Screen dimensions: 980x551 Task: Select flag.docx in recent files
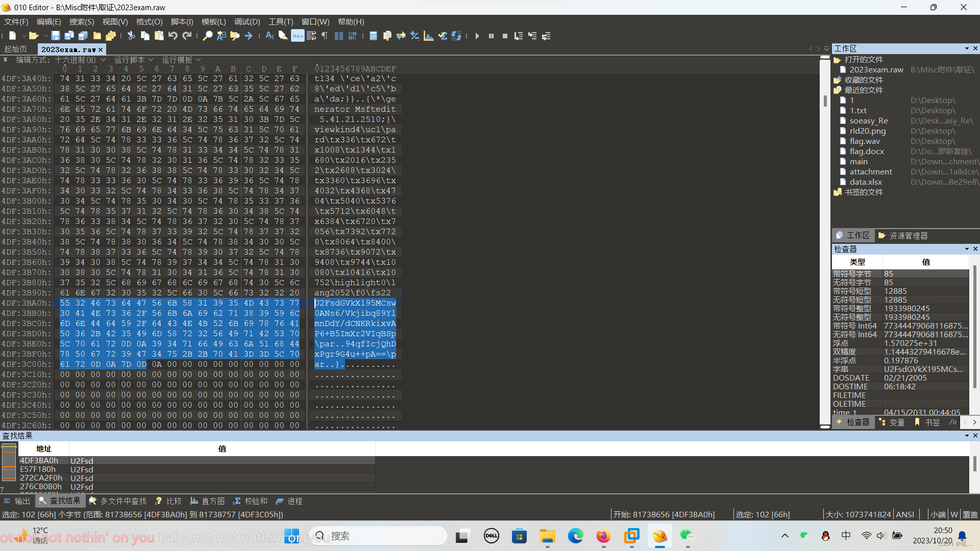[866, 152]
